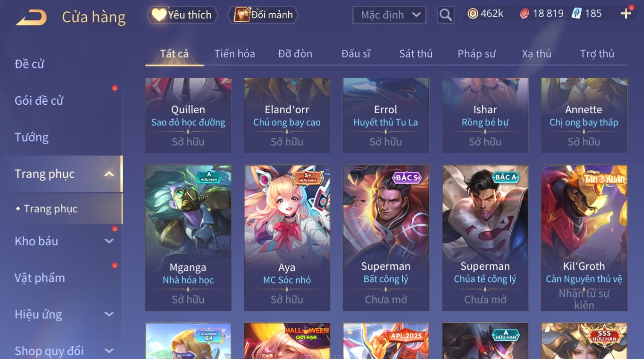Open search with the magnifier icon

pyautogui.click(x=445, y=15)
